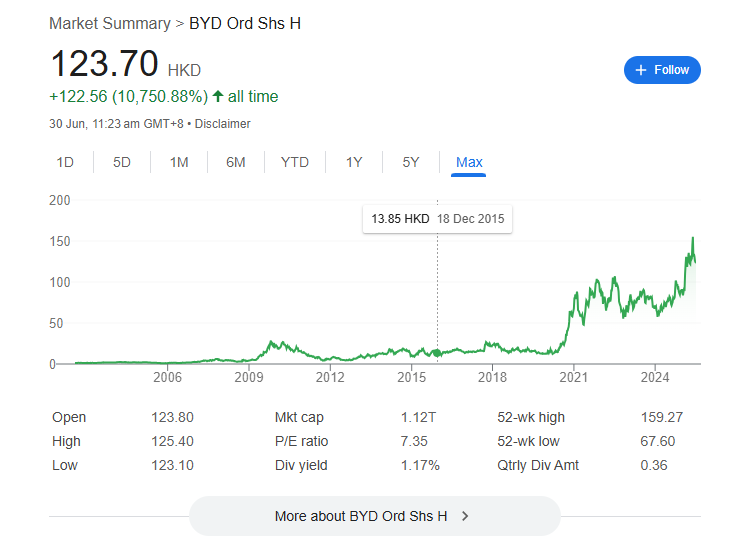Choose the 1Y range tab
Screen dimensions: 751x559
[x=354, y=162]
